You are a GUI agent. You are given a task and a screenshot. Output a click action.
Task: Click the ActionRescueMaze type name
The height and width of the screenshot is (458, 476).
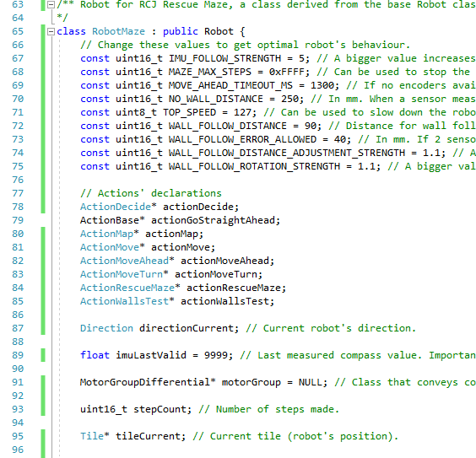coord(127,288)
